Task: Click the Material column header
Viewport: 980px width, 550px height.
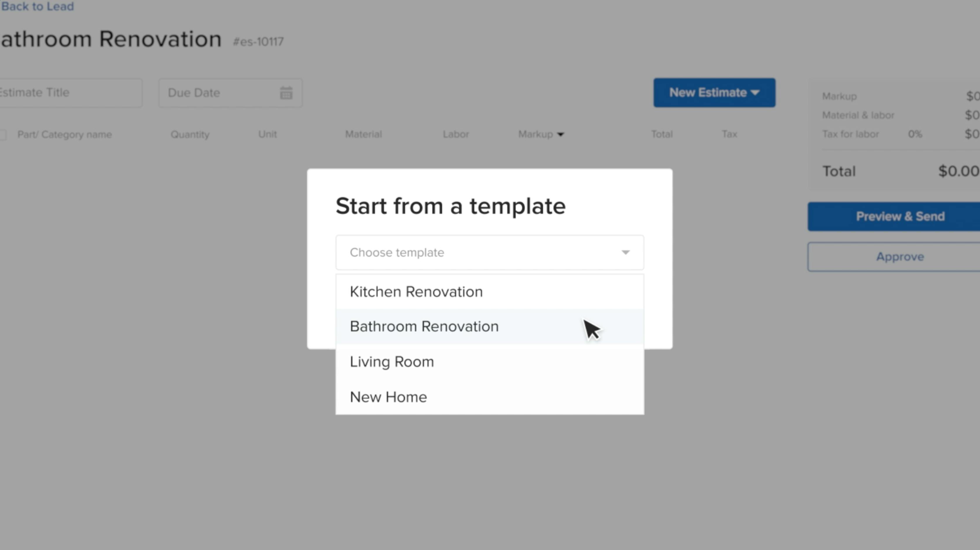Action: tap(363, 134)
